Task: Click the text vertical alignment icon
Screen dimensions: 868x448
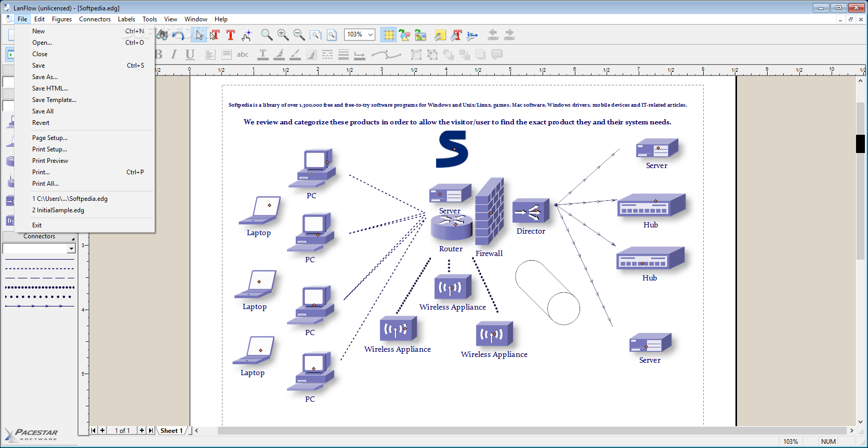Action: click(226, 54)
